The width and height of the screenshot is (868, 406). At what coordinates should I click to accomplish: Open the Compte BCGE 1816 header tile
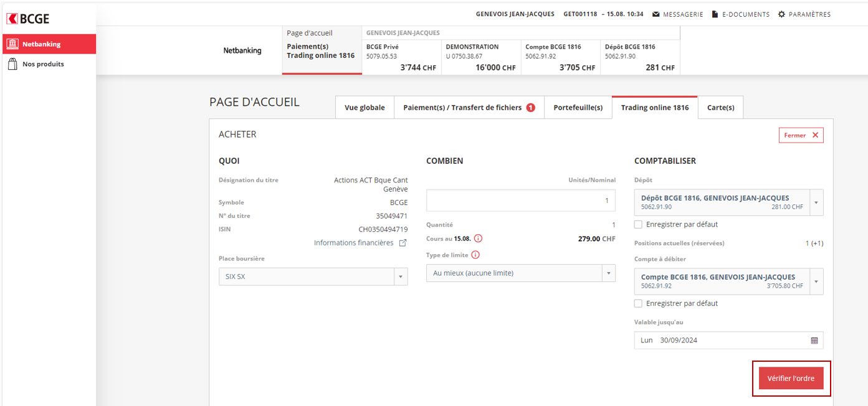(560, 57)
